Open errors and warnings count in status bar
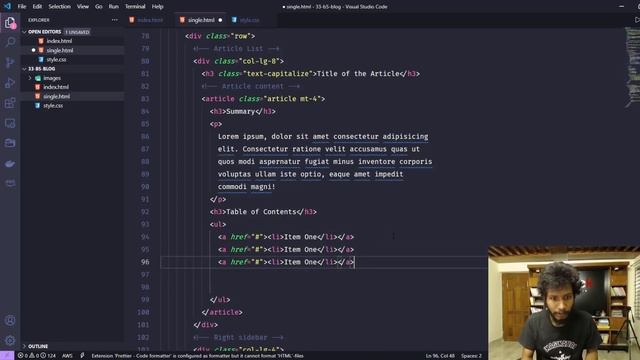640x360 pixels. pos(36,356)
